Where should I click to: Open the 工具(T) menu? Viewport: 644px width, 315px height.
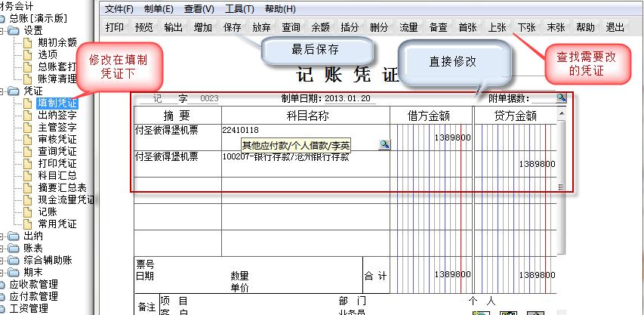[239, 9]
